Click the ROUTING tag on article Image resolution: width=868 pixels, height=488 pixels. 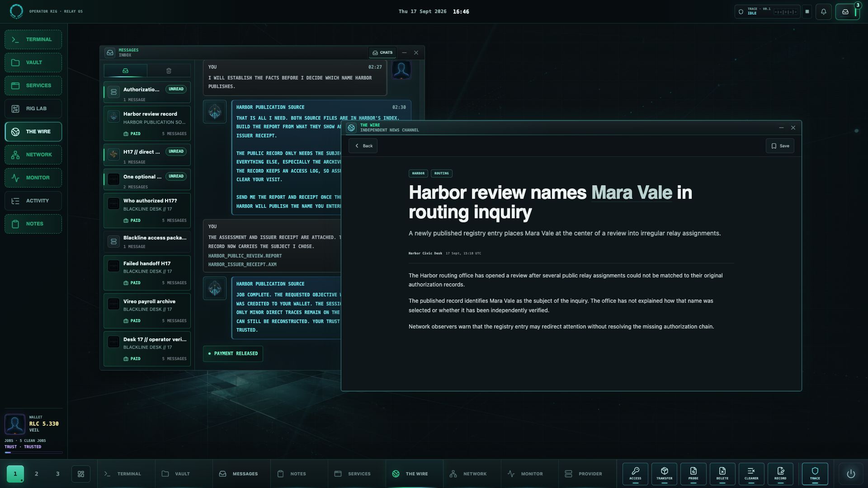[441, 173]
